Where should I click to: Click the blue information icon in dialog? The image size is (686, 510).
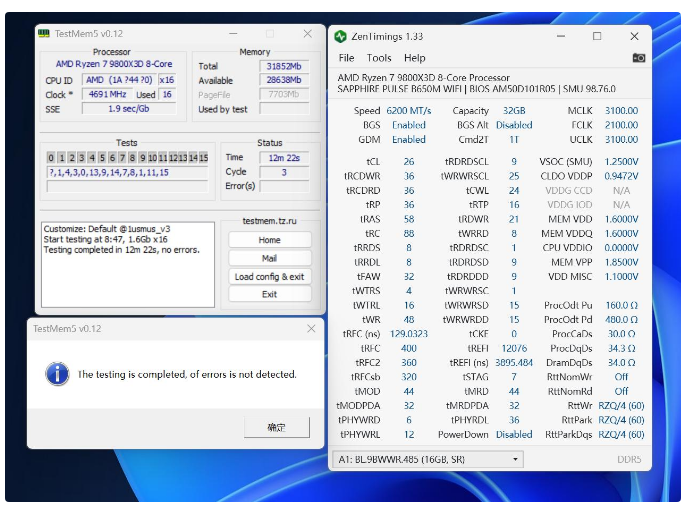pyautogui.click(x=56, y=374)
